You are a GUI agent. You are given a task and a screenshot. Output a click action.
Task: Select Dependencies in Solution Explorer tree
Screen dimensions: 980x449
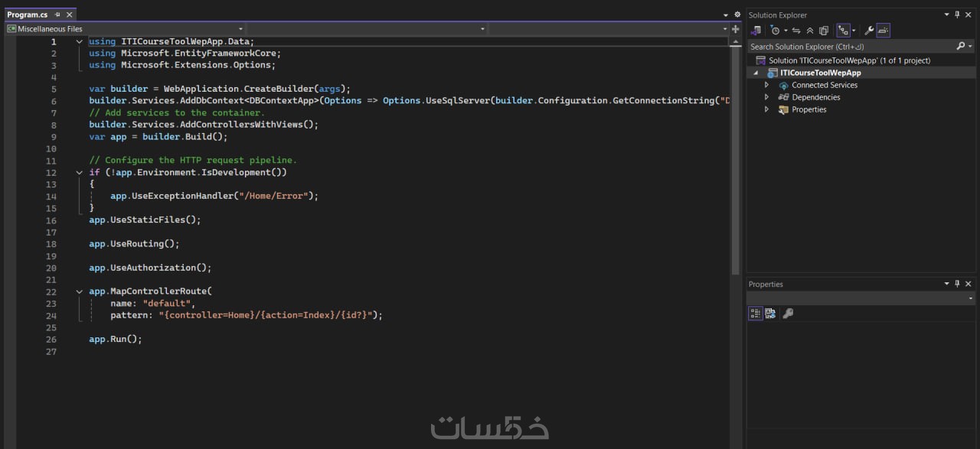tap(816, 97)
